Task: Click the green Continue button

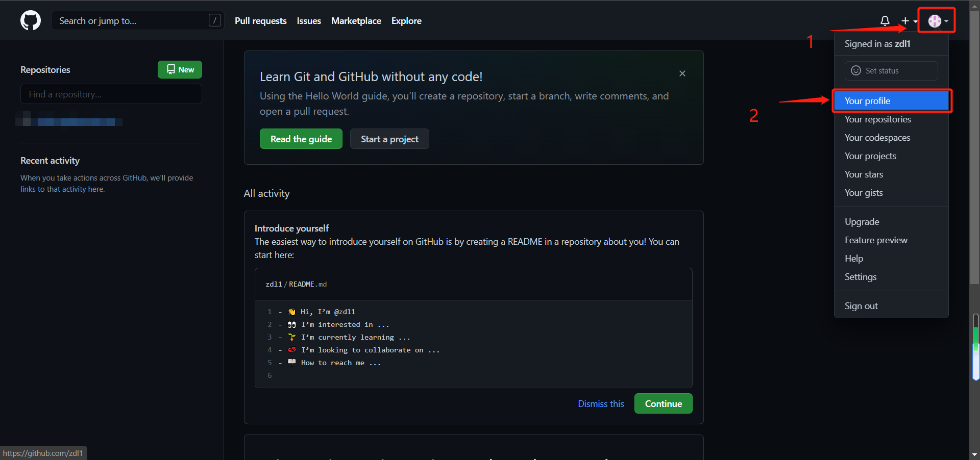Action: (664, 403)
